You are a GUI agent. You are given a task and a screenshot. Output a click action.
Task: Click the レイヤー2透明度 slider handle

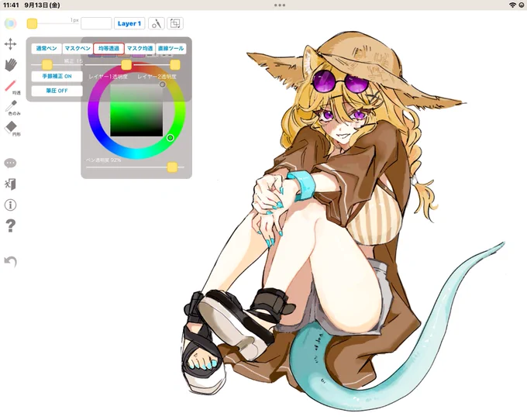click(175, 64)
